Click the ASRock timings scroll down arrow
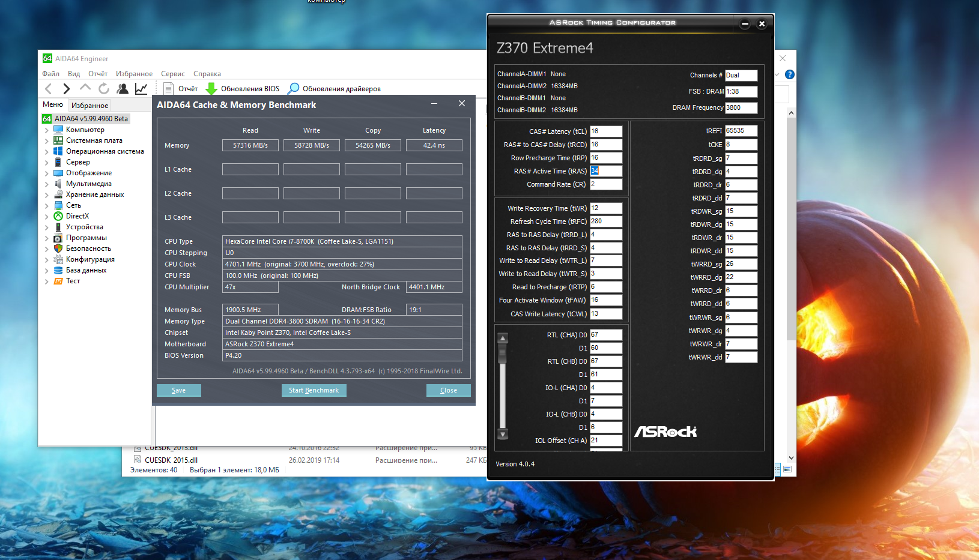Screen dimensions: 979x560 point(503,434)
